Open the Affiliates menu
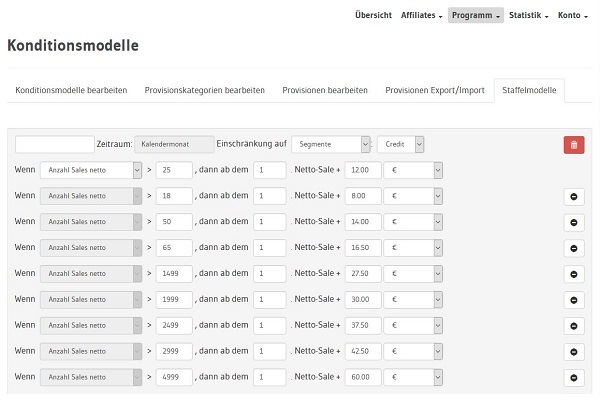Screen dimensions: 600x400 click(x=421, y=16)
